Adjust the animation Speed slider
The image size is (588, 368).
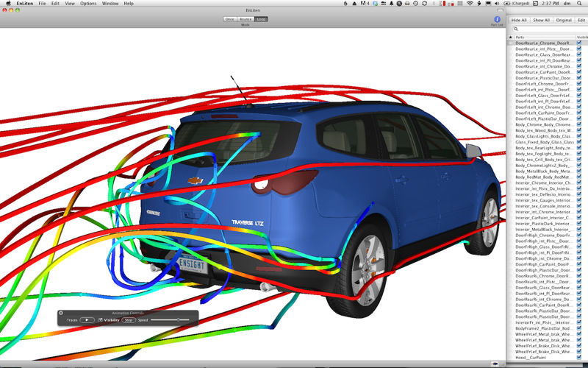point(178,320)
